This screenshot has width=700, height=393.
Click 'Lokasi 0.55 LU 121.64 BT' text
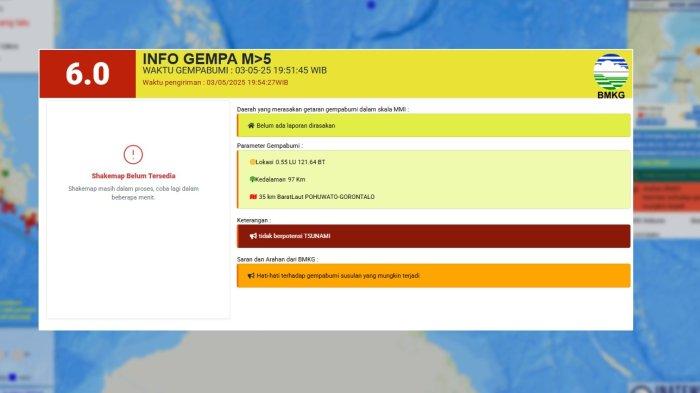290,162
